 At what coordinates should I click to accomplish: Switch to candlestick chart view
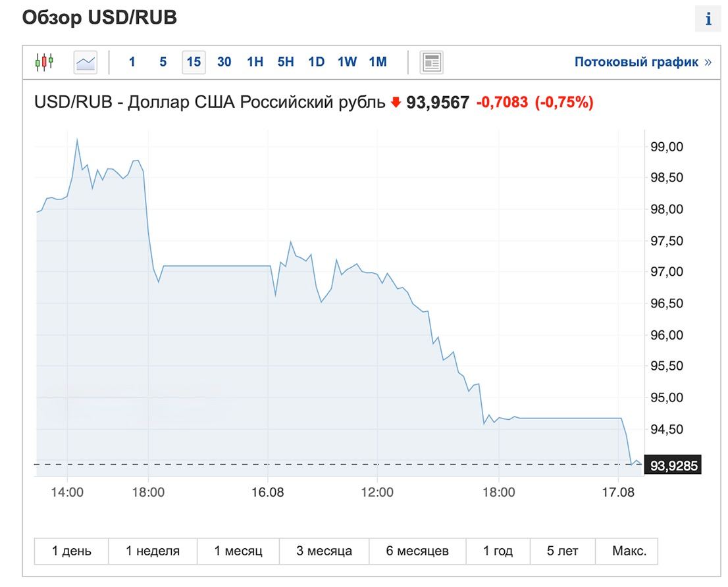click(x=44, y=63)
